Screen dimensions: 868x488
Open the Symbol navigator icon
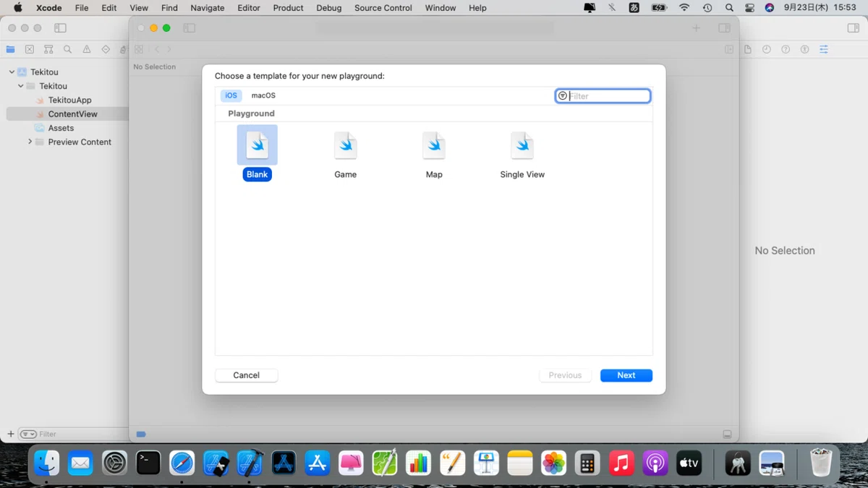click(48, 49)
